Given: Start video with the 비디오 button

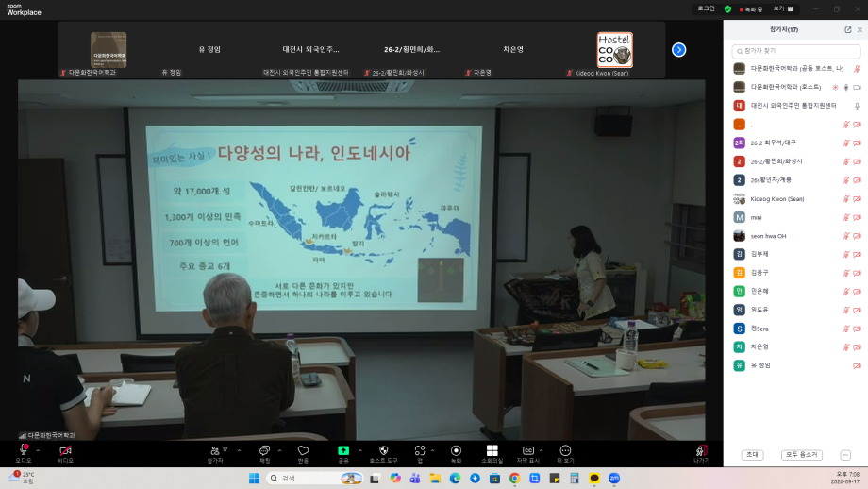Looking at the screenshot, I should (65, 453).
